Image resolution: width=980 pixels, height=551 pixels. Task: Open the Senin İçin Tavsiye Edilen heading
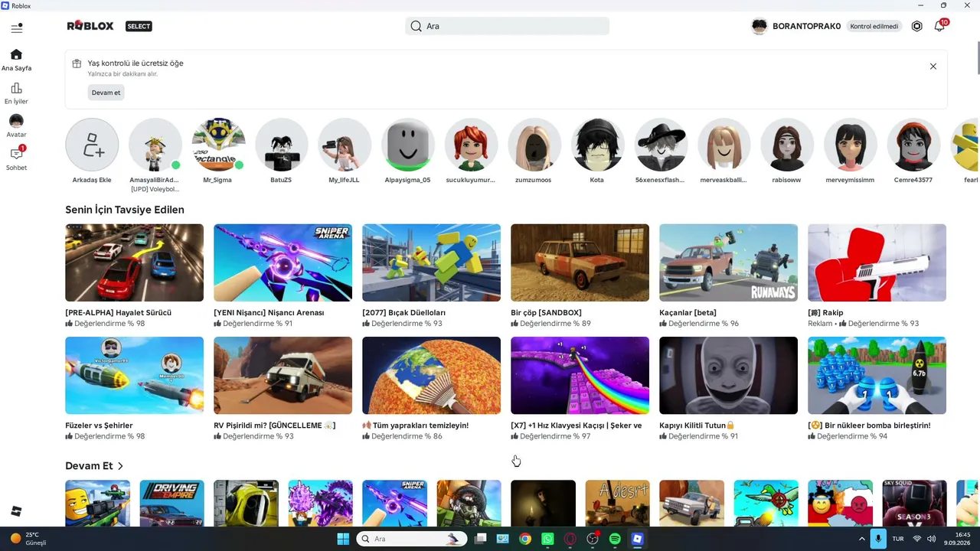click(x=125, y=210)
